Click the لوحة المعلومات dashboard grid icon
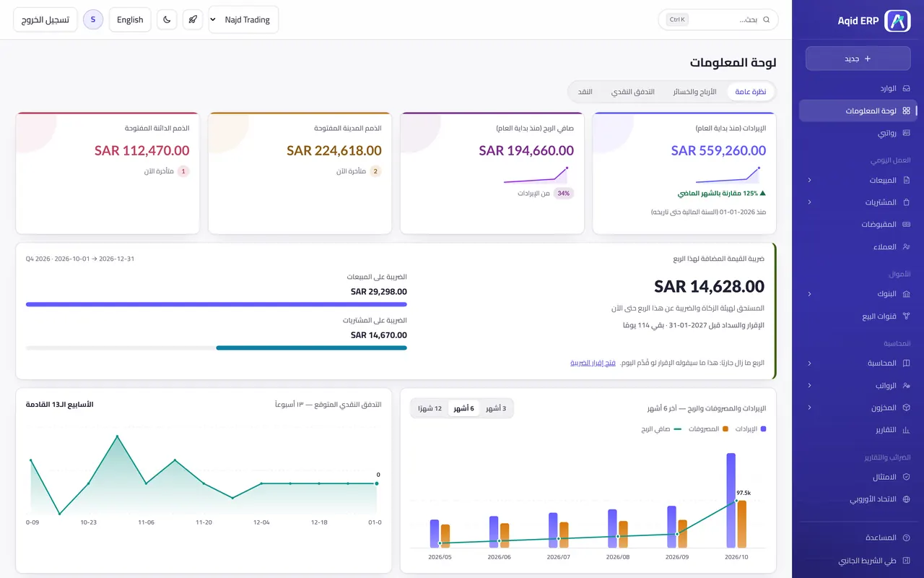924x578 pixels. [907, 111]
